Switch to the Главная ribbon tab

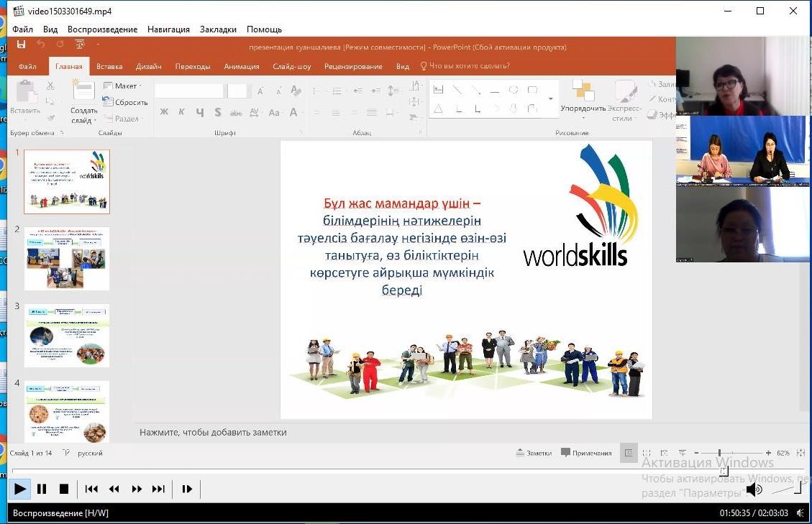[69, 66]
